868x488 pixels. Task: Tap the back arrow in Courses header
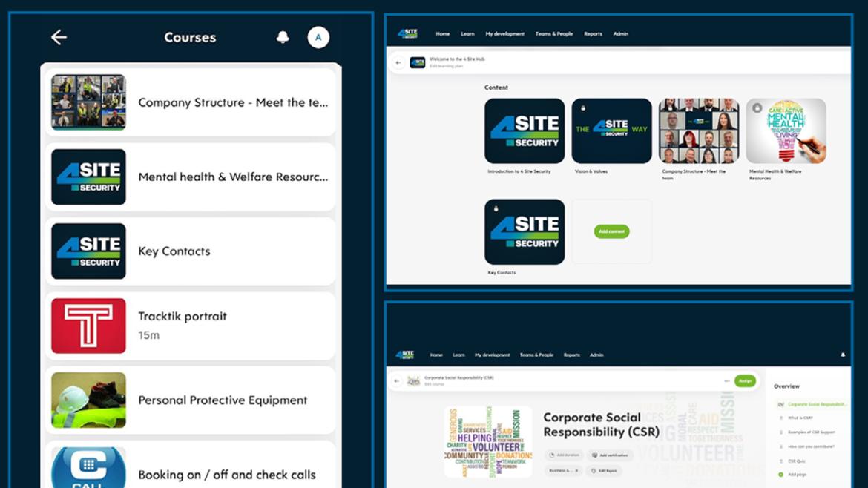click(x=59, y=37)
